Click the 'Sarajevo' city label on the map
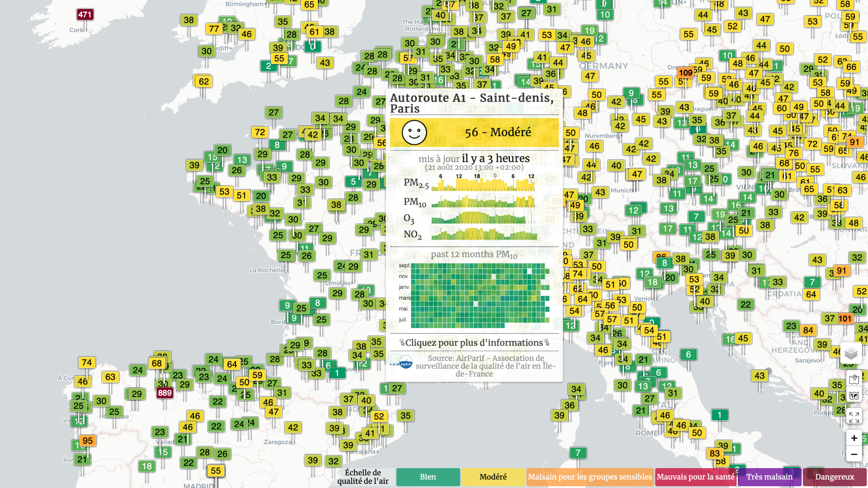The width and height of the screenshot is (868, 488). pos(808,360)
